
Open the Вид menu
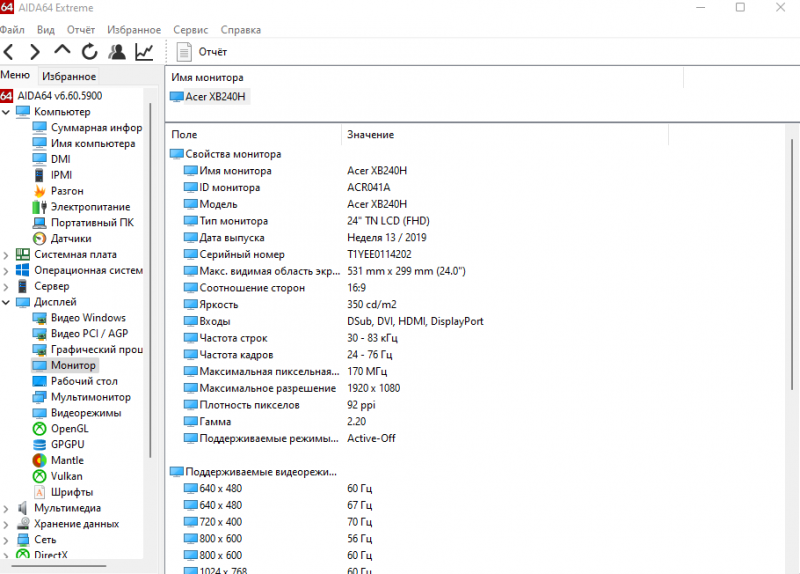[45, 30]
